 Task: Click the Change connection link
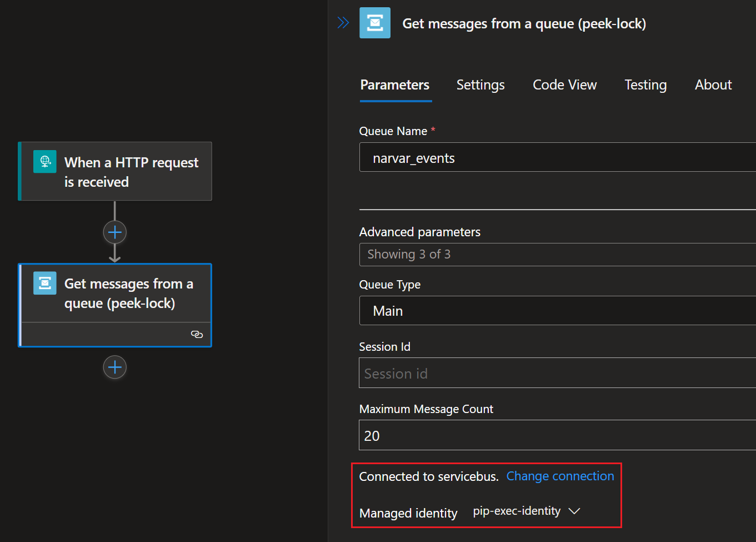(x=560, y=476)
